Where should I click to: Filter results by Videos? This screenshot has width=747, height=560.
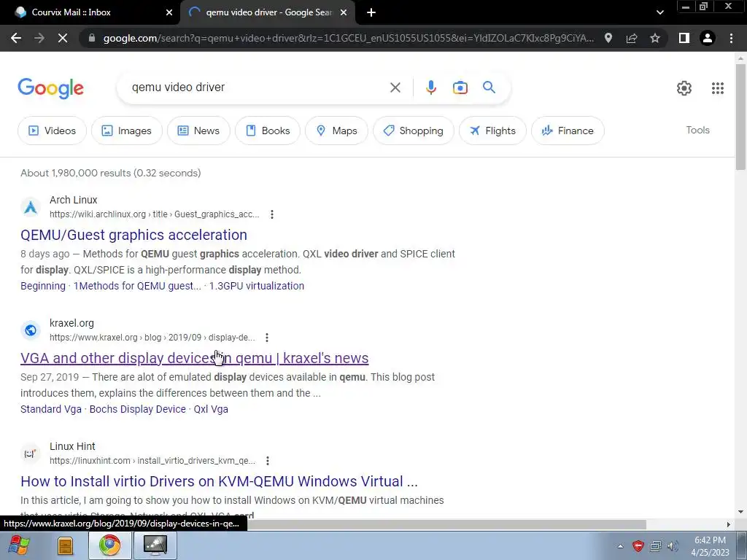(52, 131)
